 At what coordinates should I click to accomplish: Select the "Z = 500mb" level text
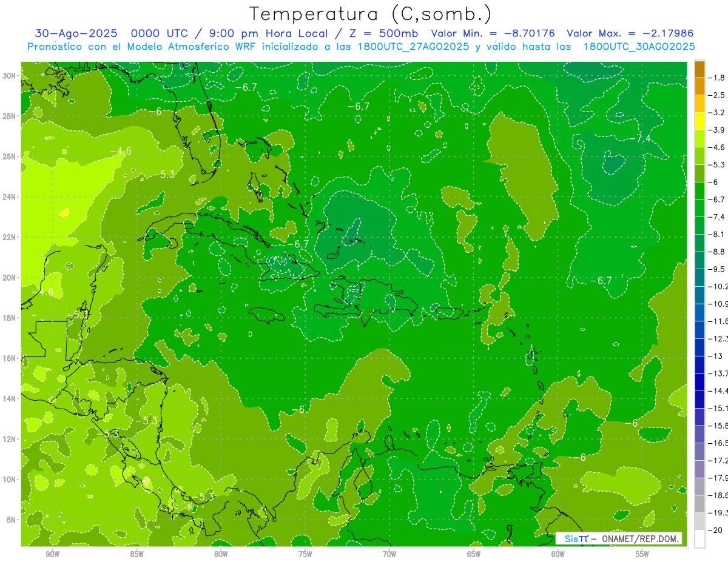(x=382, y=33)
